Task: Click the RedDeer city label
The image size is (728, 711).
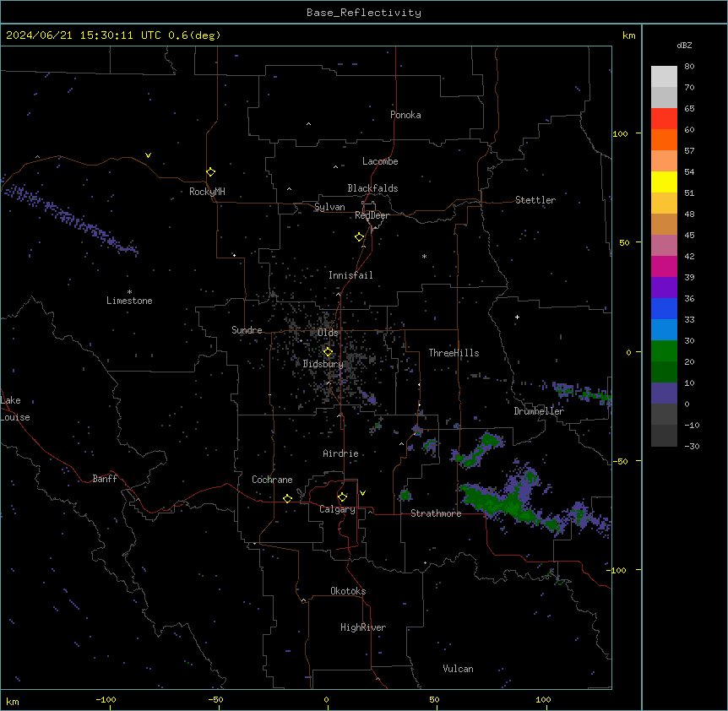Action: tap(372, 215)
